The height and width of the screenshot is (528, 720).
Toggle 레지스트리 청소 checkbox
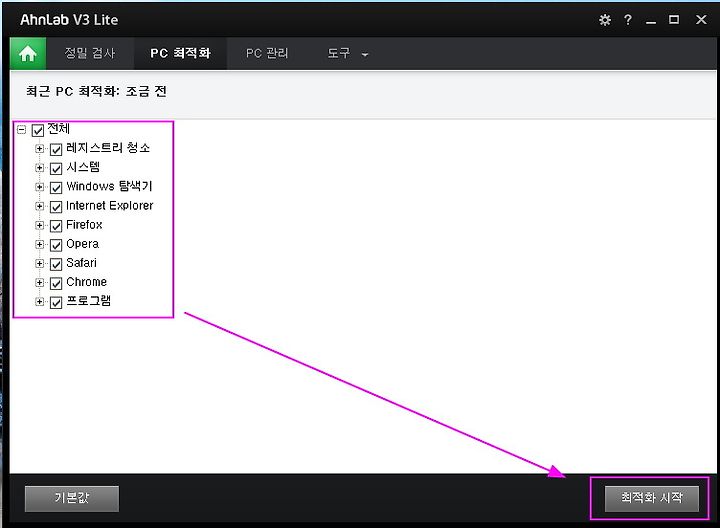(56, 149)
